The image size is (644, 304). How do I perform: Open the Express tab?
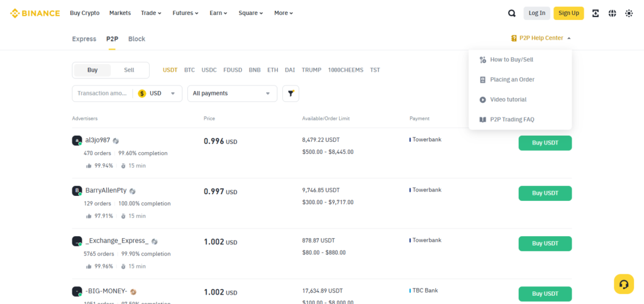pyautogui.click(x=84, y=39)
